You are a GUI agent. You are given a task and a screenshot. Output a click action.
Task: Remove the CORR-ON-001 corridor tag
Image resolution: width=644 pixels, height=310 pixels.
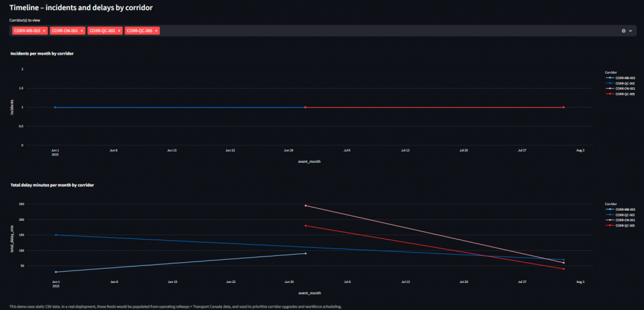pos(82,30)
